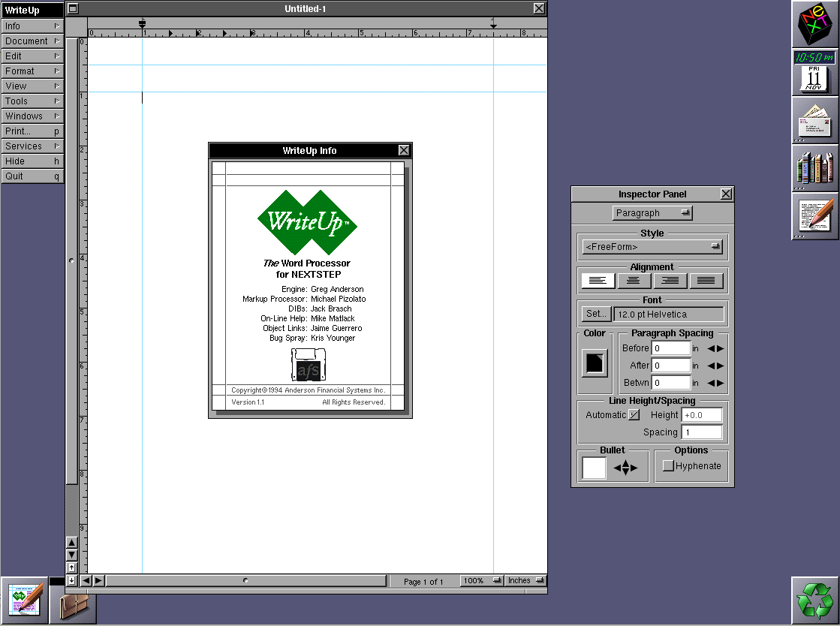Click in the After spacing field
Screen dimensions: 840x626
[x=671, y=366]
